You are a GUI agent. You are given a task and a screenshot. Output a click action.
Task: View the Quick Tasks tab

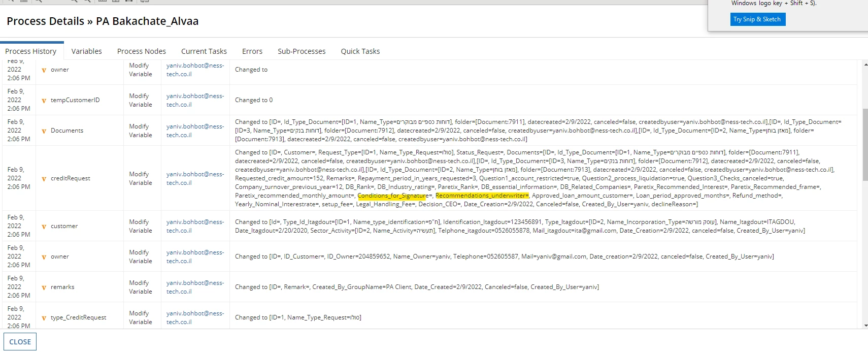tap(360, 51)
